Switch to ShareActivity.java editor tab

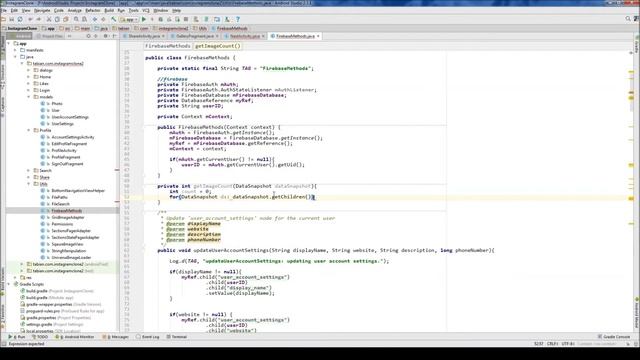(144, 36)
